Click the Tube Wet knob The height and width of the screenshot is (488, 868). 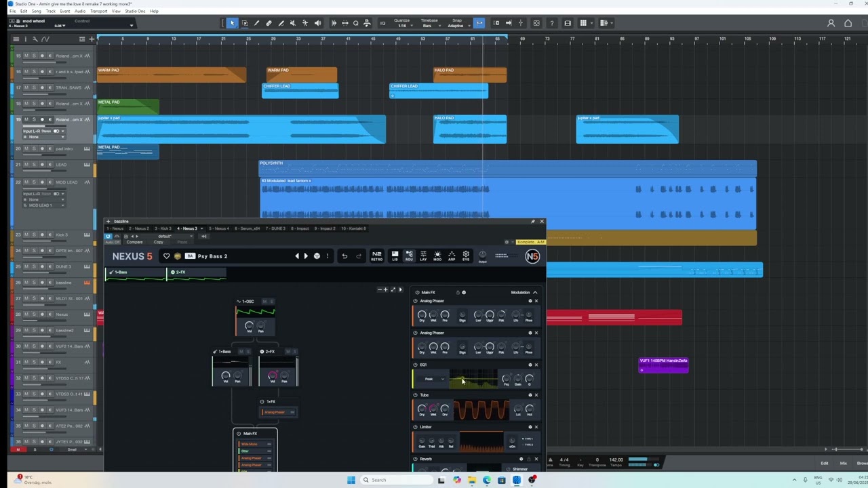pyautogui.click(x=433, y=409)
